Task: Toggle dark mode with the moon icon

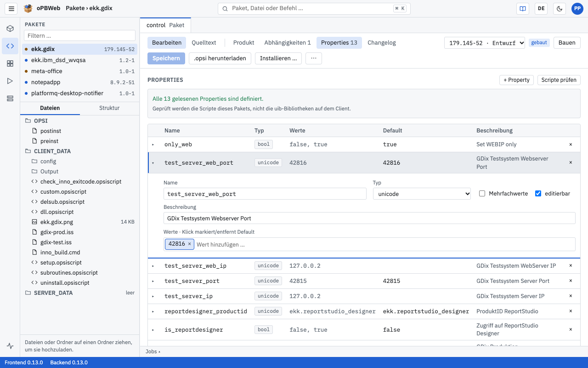Action: tap(560, 8)
